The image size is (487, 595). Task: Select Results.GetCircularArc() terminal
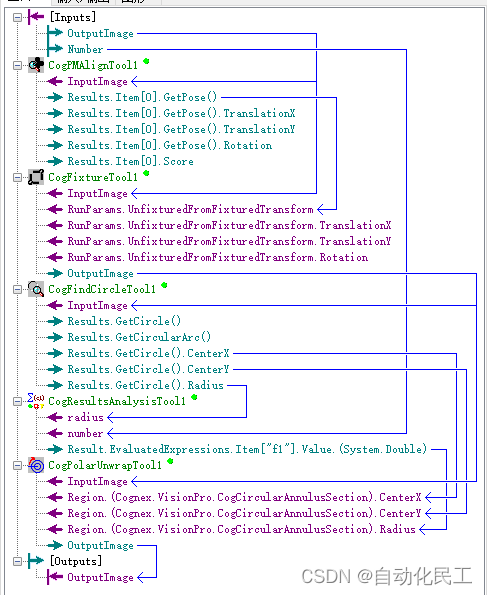point(139,337)
